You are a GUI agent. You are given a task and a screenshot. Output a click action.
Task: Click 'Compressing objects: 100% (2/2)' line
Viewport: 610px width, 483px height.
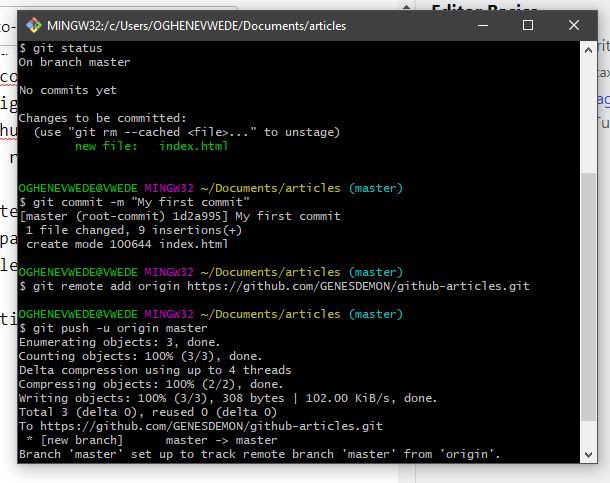pyautogui.click(x=151, y=384)
